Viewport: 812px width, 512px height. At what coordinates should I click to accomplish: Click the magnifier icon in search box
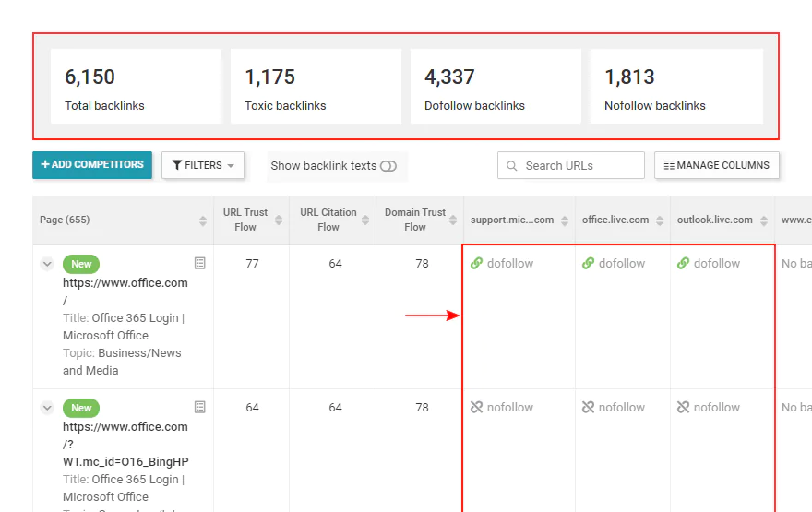pos(511,166)
